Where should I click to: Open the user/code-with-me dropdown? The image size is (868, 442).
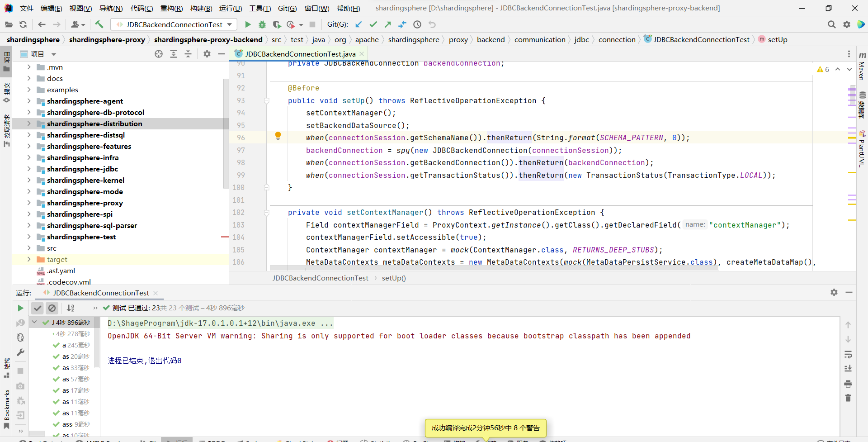point(78,24)
